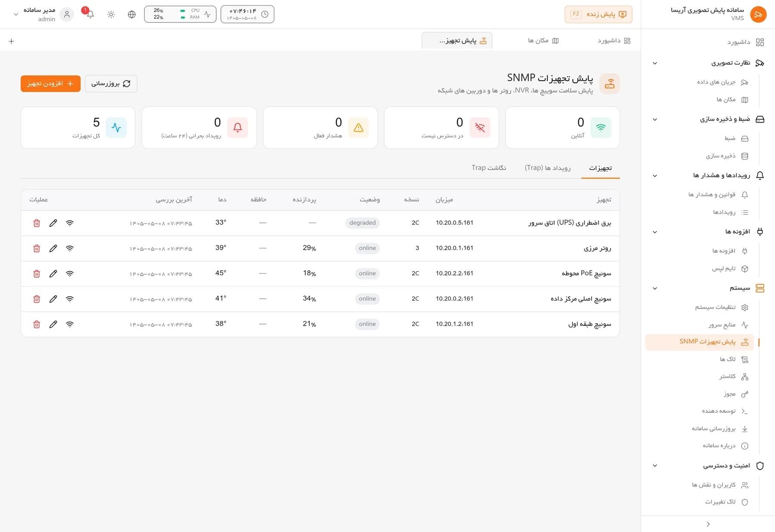
Task: Test connection for برق اضطراری UPS device
Action: click(x=70, y=223)
